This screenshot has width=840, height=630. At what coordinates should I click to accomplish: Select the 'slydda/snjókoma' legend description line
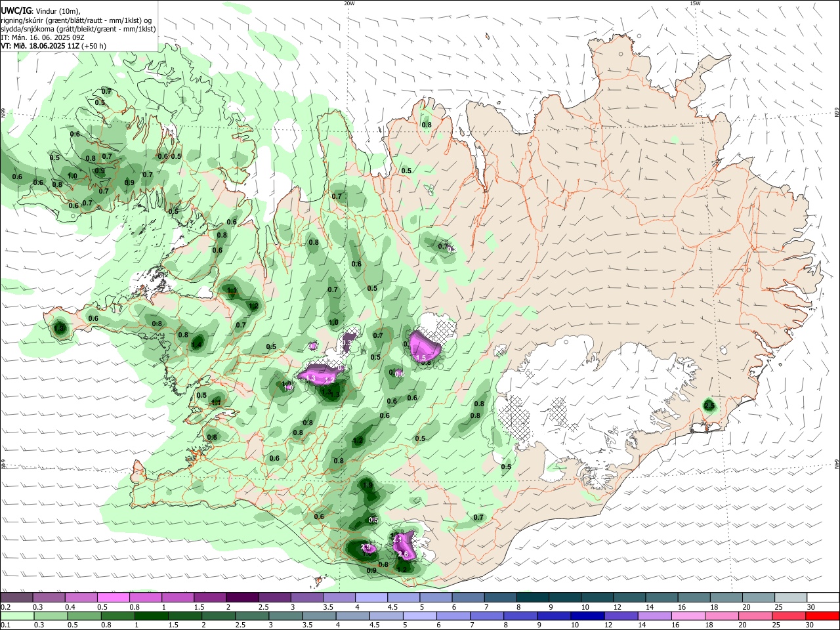point(78,29)
